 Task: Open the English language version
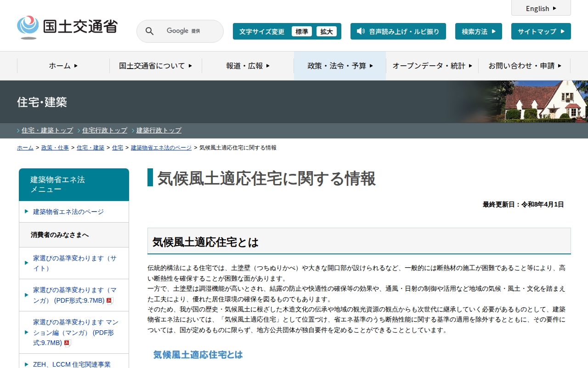541,8
